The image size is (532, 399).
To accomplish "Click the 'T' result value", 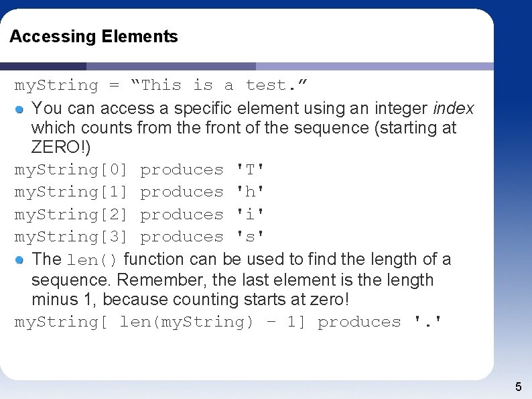I will (x=249, y=170).
